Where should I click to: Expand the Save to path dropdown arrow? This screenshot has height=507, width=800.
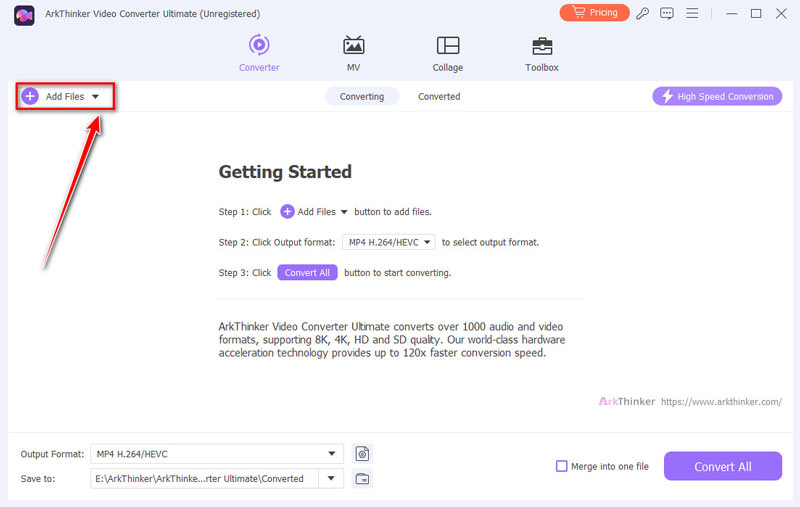tap(331, 478)
